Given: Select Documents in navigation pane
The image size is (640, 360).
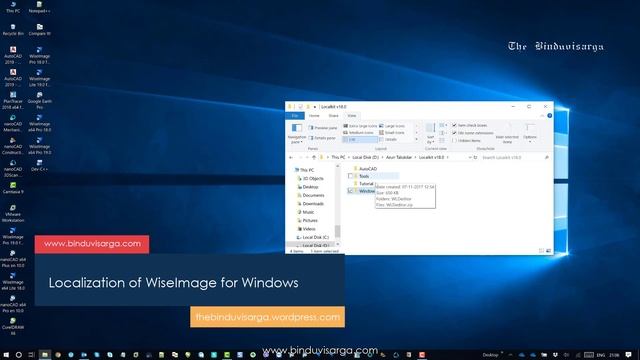Looking at the screenshot, I should coord(311,196).
